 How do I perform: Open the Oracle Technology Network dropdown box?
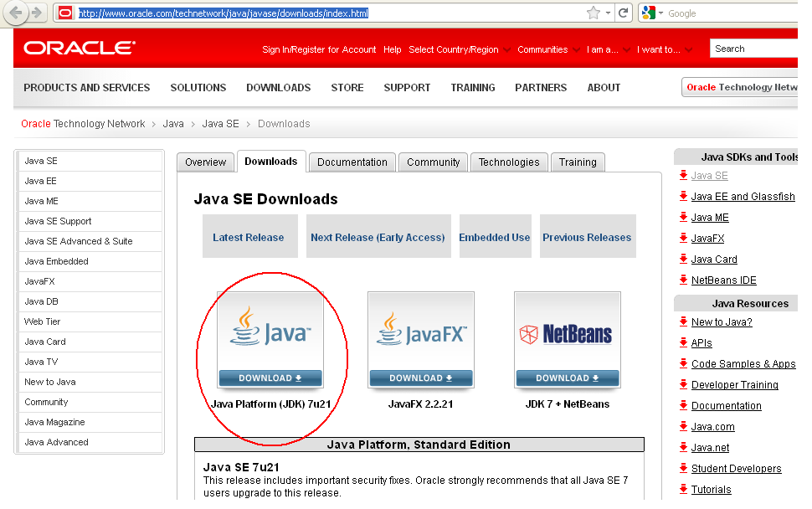click(741, 87)
